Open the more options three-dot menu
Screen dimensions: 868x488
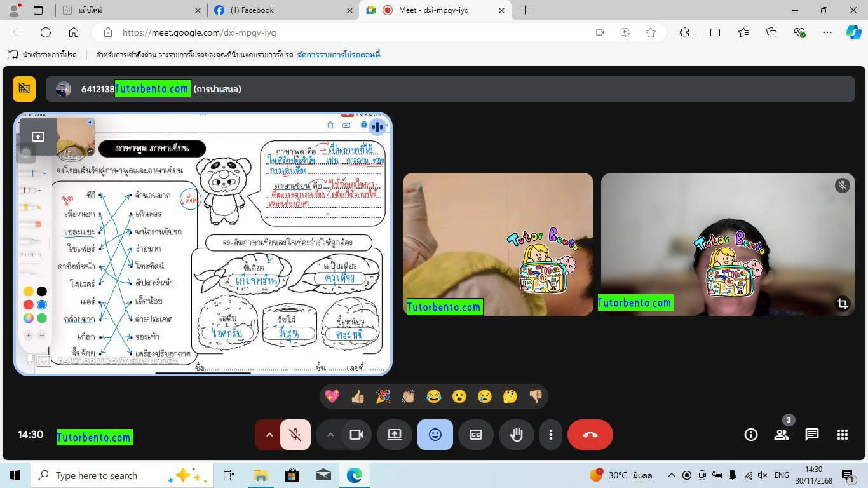[551, 435]
